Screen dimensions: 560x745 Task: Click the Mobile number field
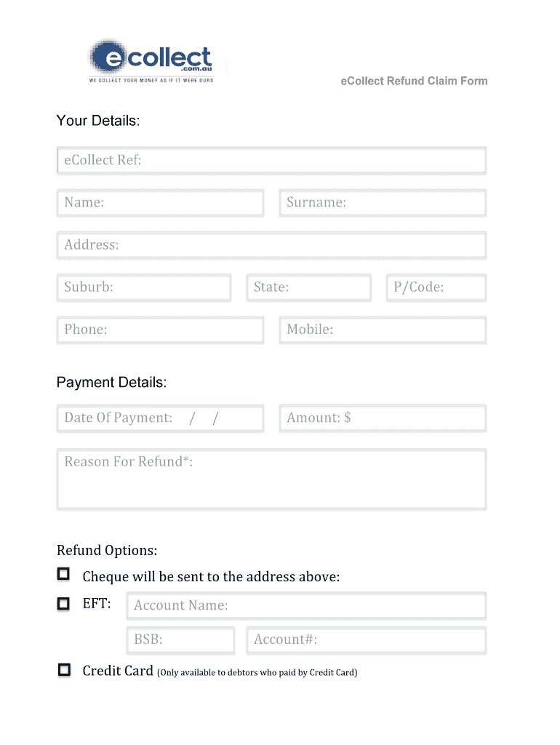(383, 330)
